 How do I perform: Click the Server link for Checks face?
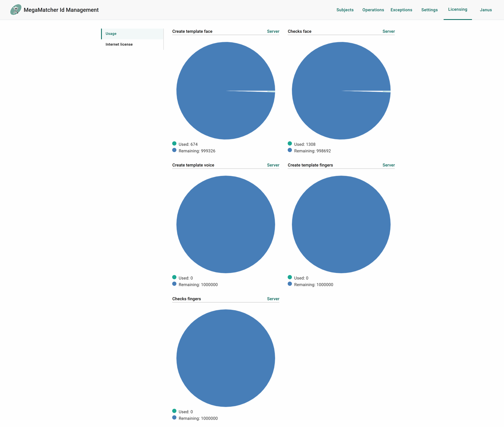[388, 31]
